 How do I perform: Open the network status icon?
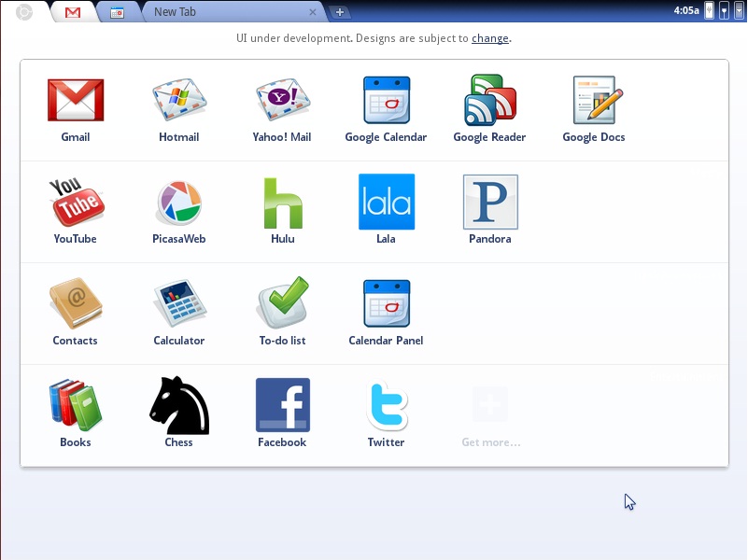click(724, 10)
